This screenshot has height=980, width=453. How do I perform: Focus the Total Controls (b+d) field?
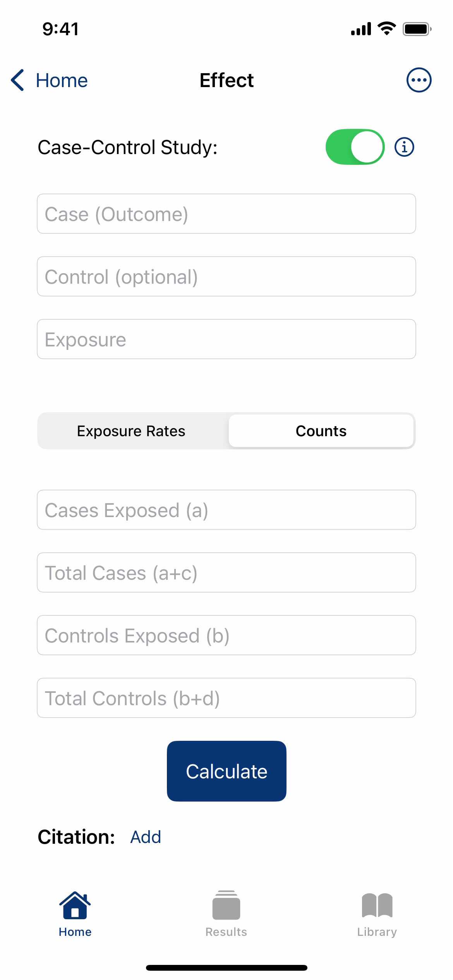(x=226, y=698)
